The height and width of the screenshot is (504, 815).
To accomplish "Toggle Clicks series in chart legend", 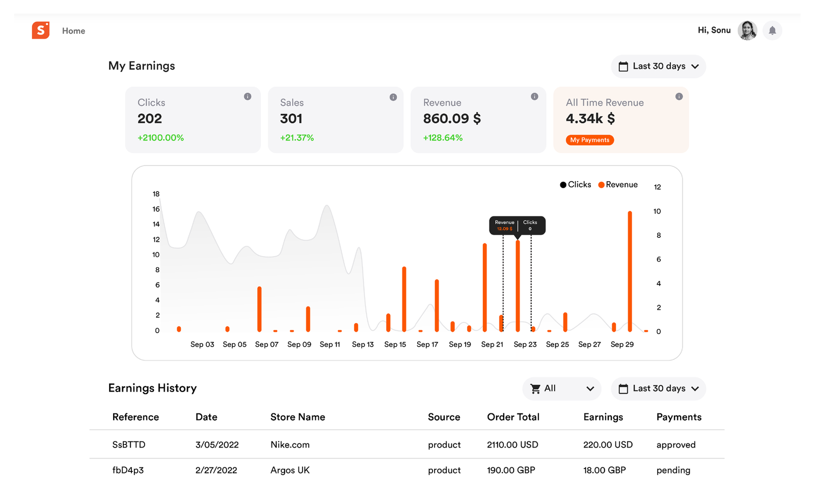I will point(576,184).
